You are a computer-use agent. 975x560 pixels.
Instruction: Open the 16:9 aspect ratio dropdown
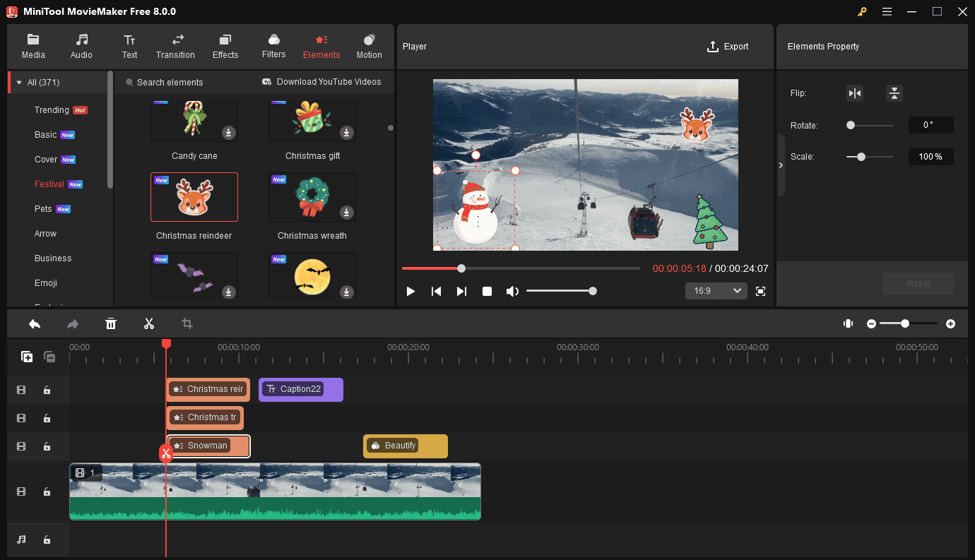(x=716, y=291)
